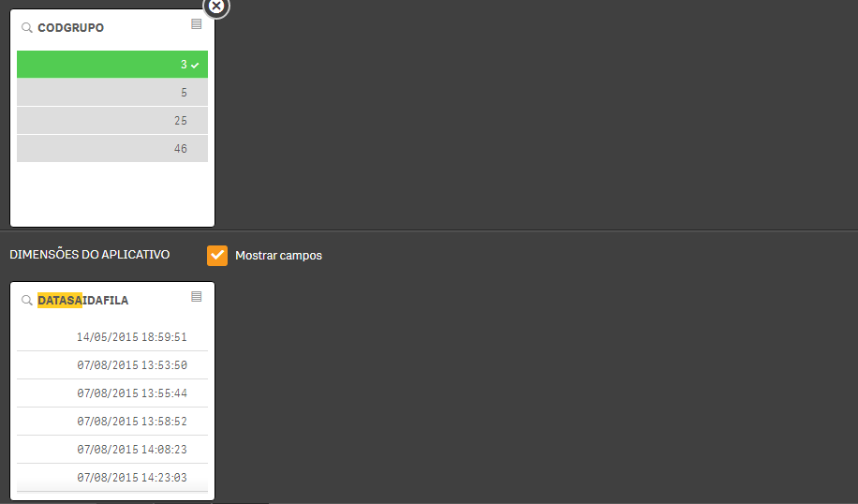The image size is (858, 504).
Task: Click the search icon next to CODGRUPO
Action: (x=27, y=28)
